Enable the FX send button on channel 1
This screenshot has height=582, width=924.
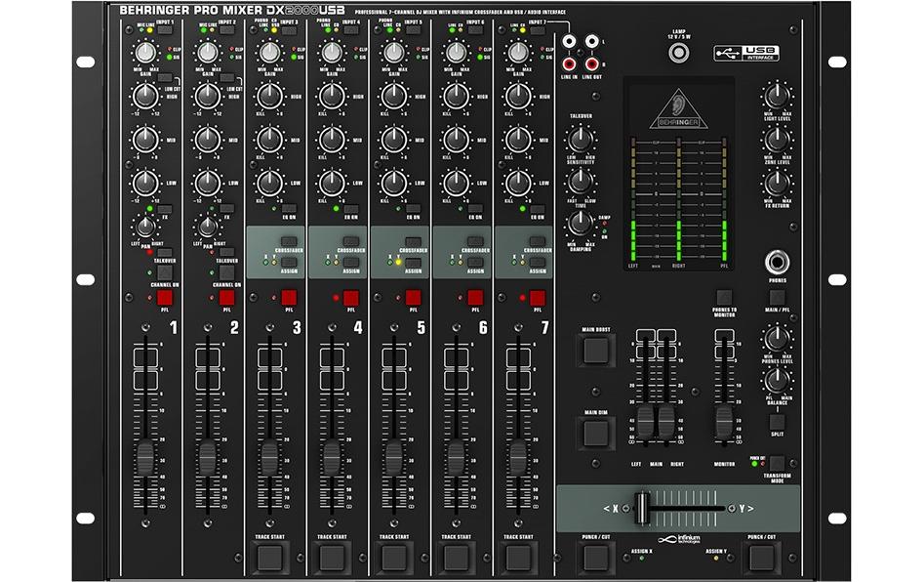pos(165,209)
